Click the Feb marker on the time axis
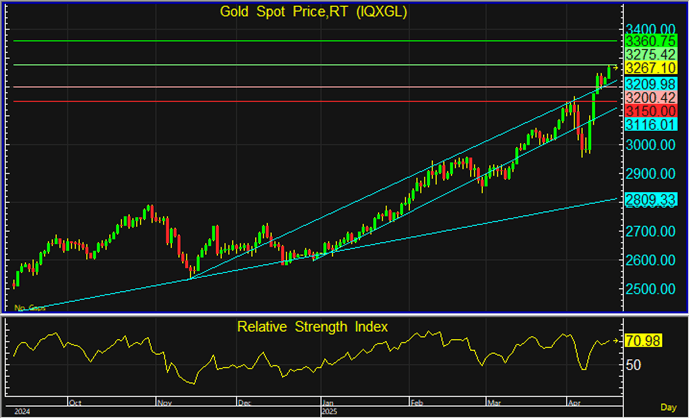 pos(417,401)
